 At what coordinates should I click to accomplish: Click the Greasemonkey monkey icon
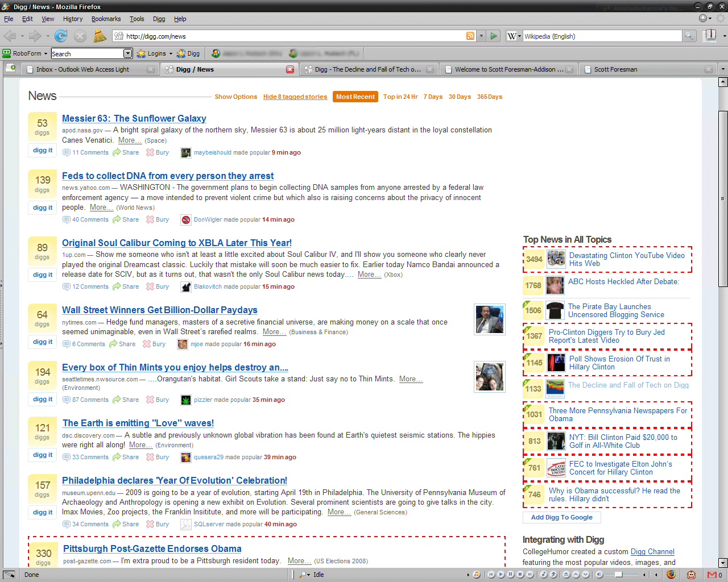coord(691,575)
